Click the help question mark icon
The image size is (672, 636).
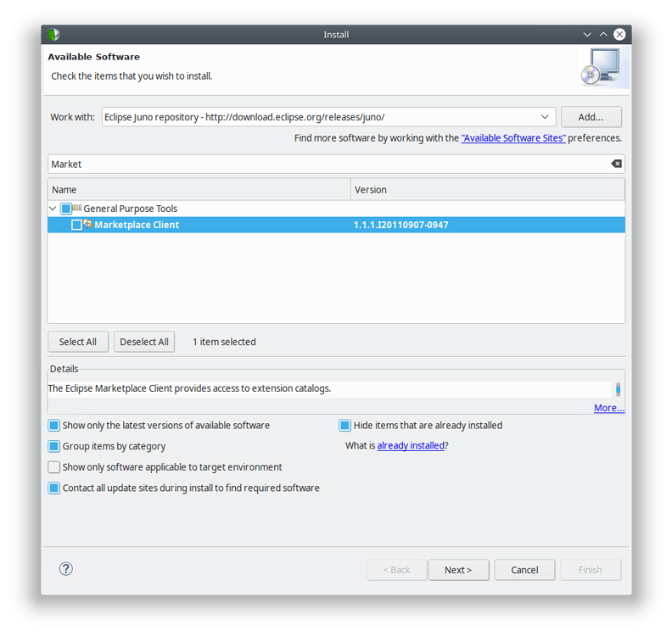point(66,569)
